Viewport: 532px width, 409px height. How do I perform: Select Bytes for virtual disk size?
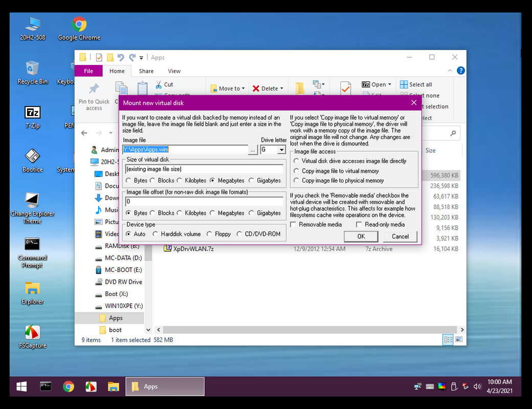click(136, 180)
